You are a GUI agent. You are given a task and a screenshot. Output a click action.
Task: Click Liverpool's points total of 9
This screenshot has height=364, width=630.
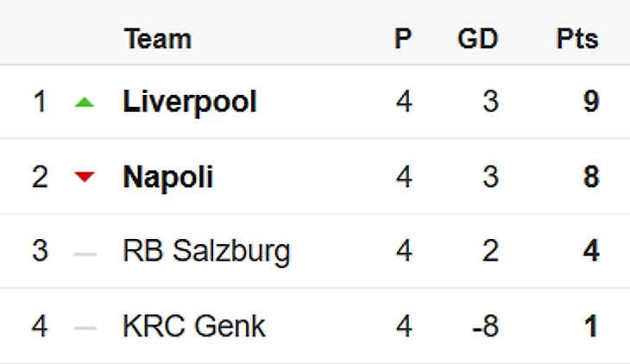pyautogui.click(x=590, y=103)
